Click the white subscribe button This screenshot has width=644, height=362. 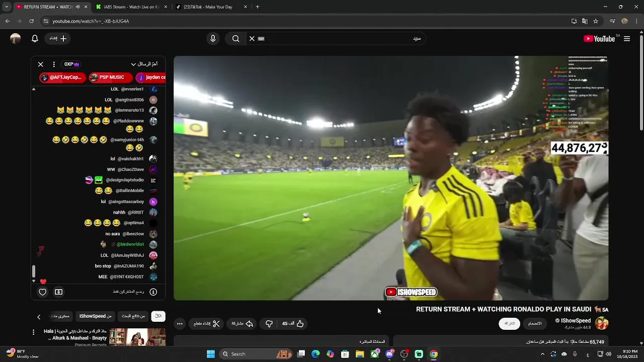(509, 323)
